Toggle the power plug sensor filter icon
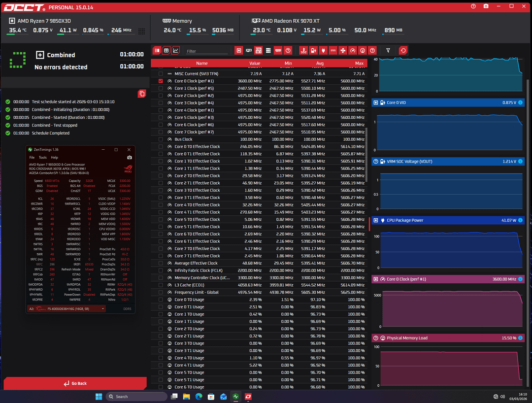The width and height of the screenshot is (532, 403). click(323, 50)
